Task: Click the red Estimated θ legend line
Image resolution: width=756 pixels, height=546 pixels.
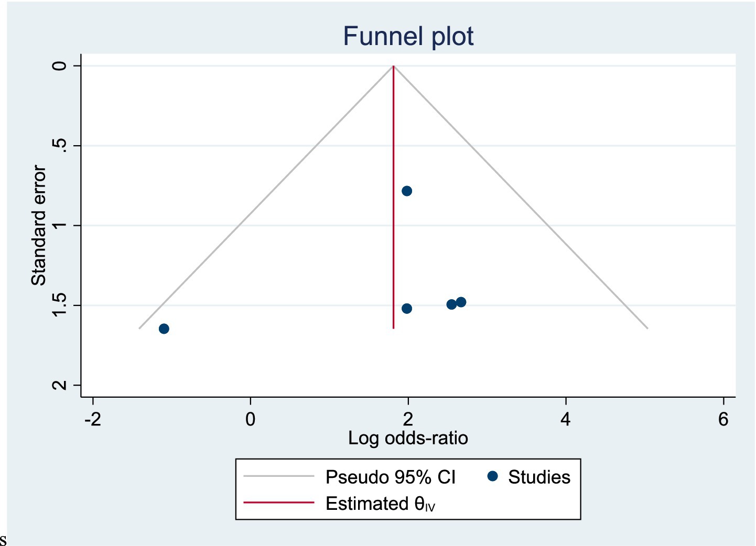Action: click(278, 503)
